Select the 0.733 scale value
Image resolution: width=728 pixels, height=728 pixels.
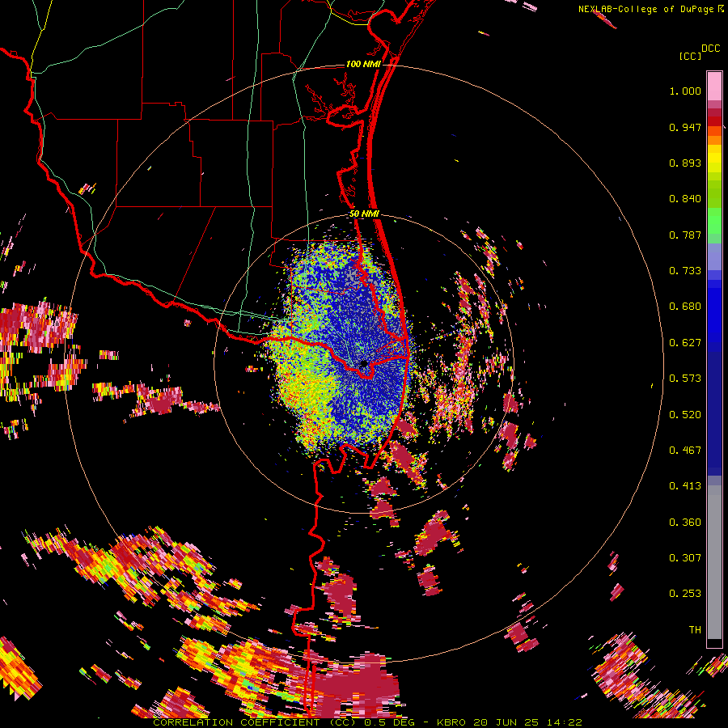[685, 271]
